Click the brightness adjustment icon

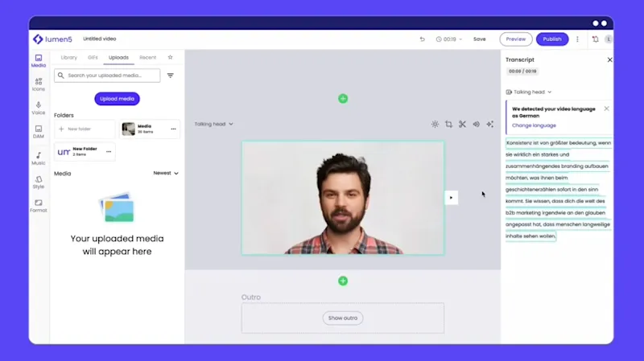tap(435, 124)
